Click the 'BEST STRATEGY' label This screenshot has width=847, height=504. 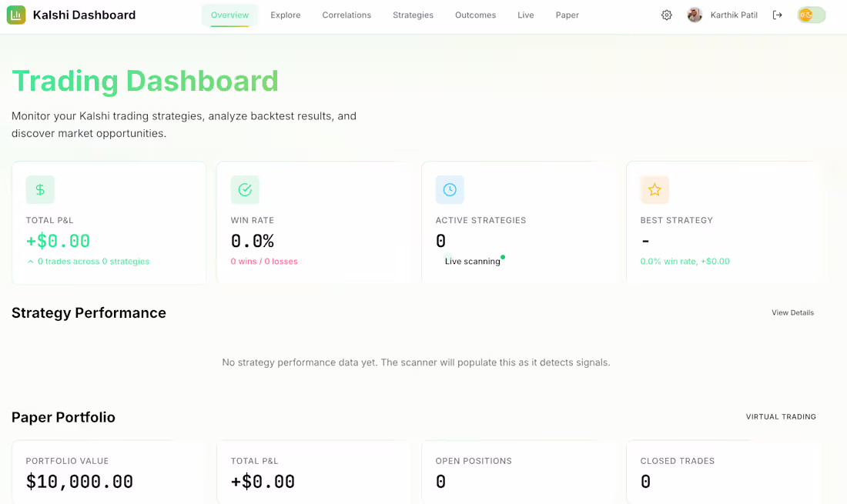pos(676,220)
